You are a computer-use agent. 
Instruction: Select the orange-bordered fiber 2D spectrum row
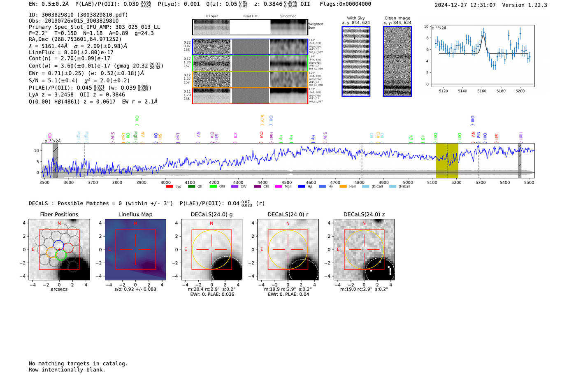250,79
